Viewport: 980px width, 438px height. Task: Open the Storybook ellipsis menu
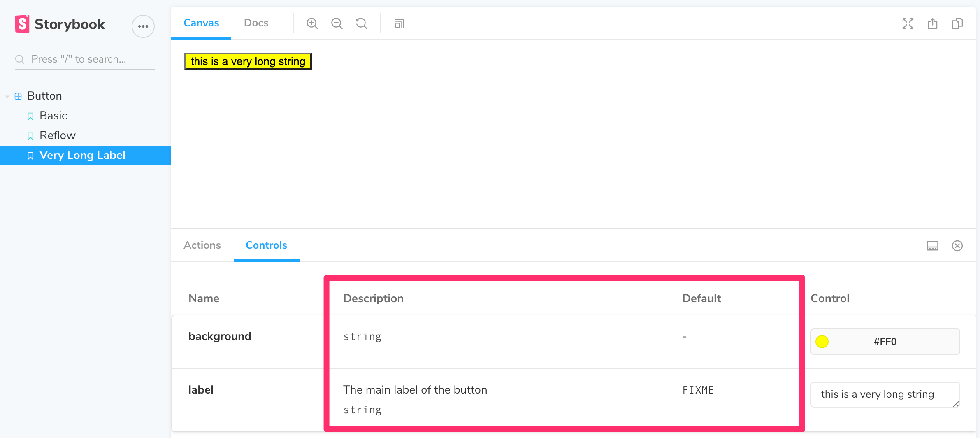(143, 26)
